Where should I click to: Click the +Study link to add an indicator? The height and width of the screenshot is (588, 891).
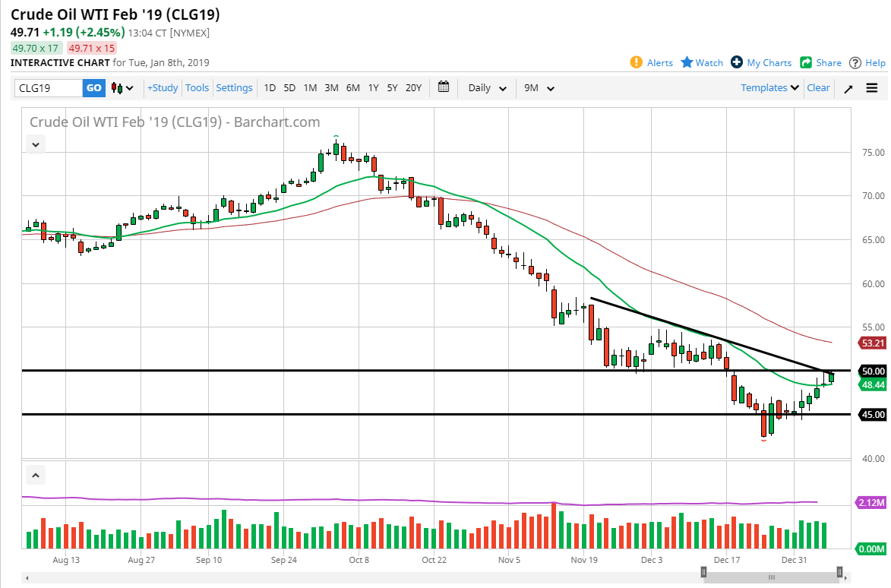[162, 87]
